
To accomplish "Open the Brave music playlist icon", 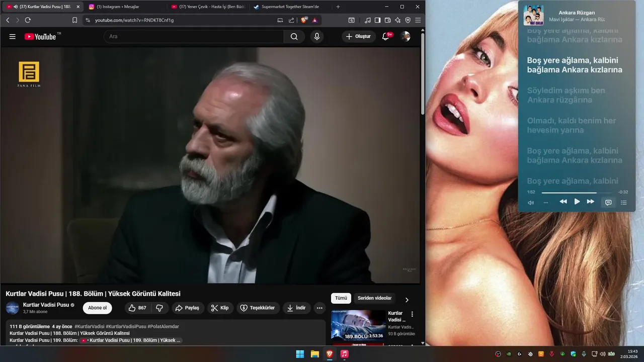I will tap(368, 20).
